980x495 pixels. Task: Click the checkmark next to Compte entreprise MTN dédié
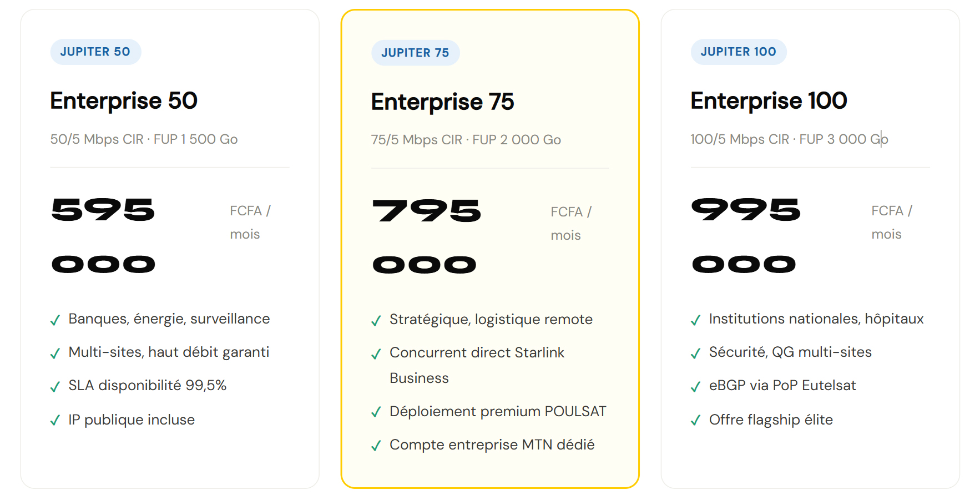[x=376, y=446]
